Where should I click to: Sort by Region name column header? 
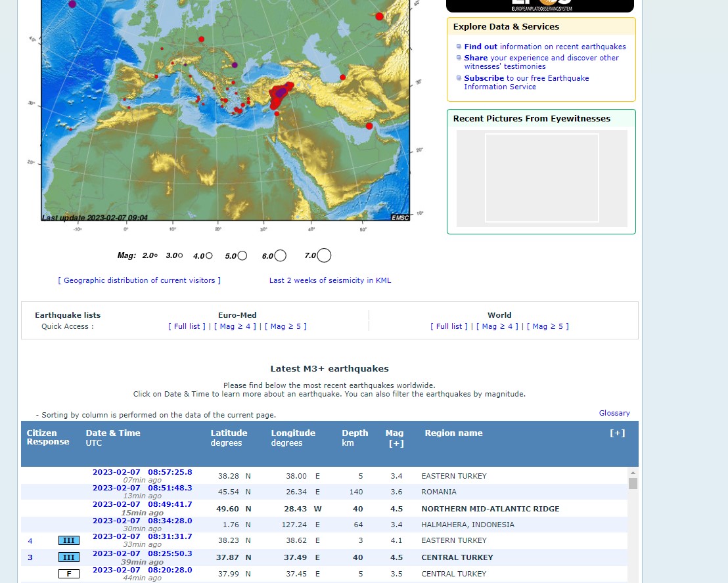coord(453,433)
